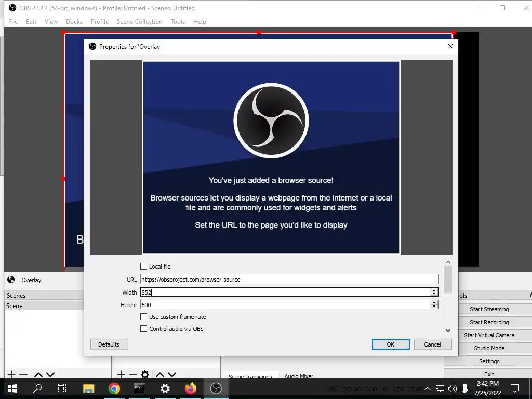
Task: Show hidden system tray icons
Action: point(428,389)
